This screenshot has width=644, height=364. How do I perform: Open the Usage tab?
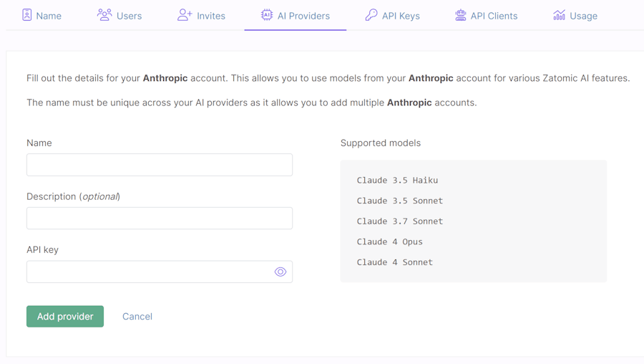(x=575, y=16)
